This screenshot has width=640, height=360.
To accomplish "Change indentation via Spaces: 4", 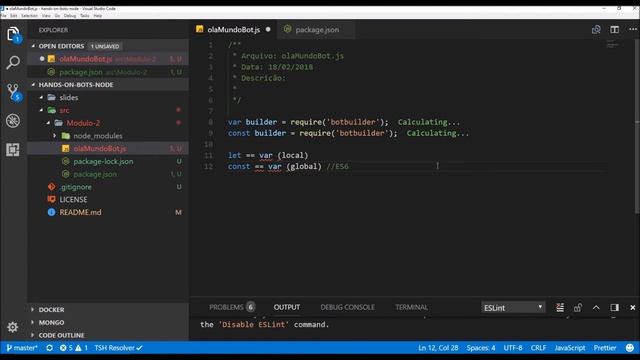I will pos(481,348).
